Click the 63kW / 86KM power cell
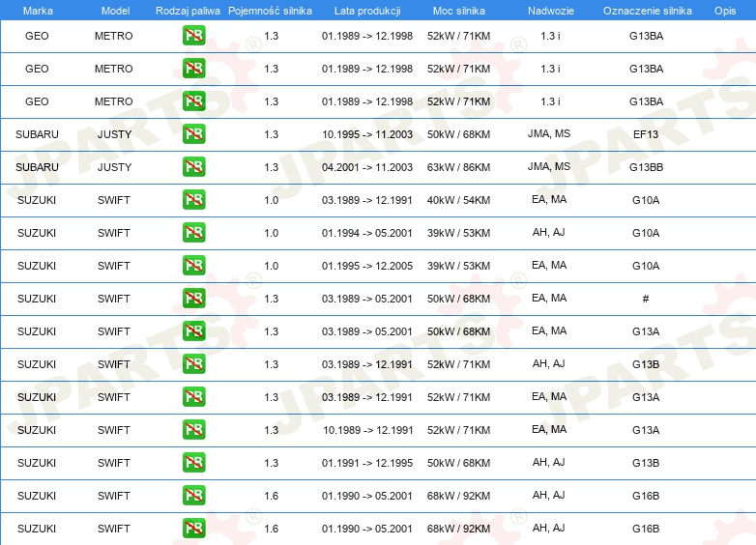Viewport: 756px width, 545px height. (458, 167)
